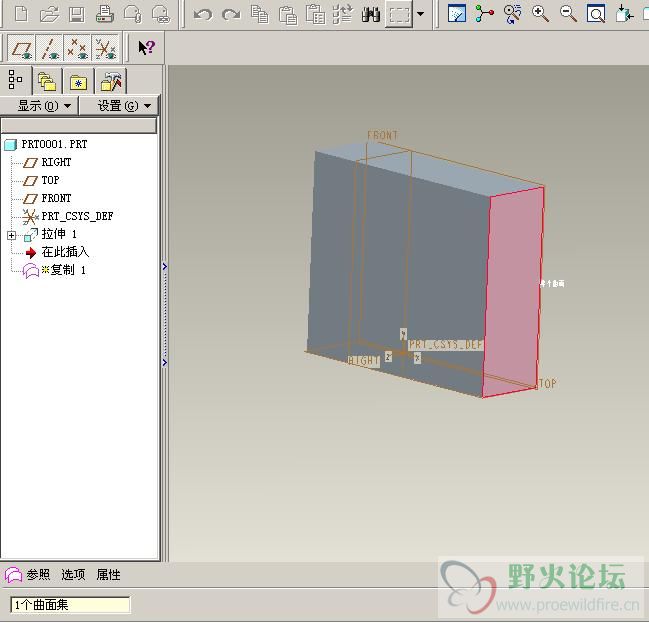The image size is (649, 623).
Task: Click the Orient mode icon
Action: tap(512, 14)
